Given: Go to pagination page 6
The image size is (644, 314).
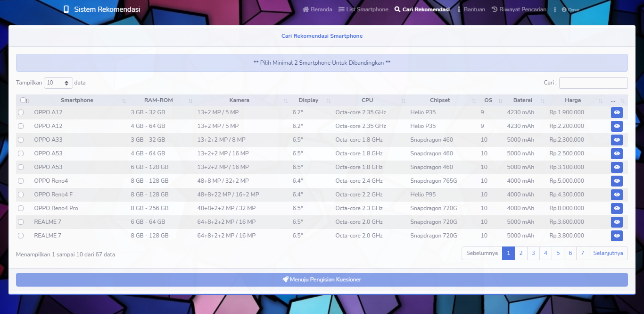Looking at the screenshot, I should (x=570, y=253).
